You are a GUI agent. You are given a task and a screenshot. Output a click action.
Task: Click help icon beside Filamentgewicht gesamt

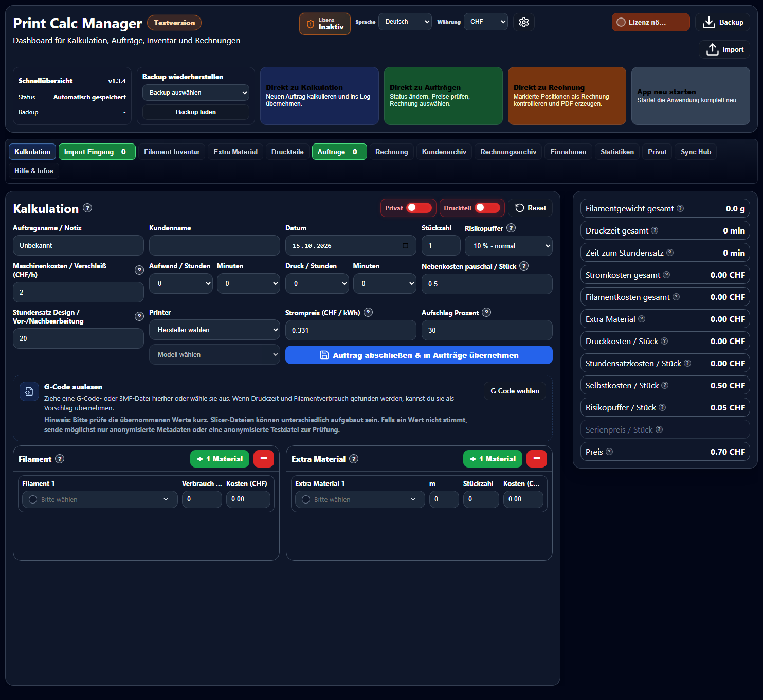pos(680,208)
